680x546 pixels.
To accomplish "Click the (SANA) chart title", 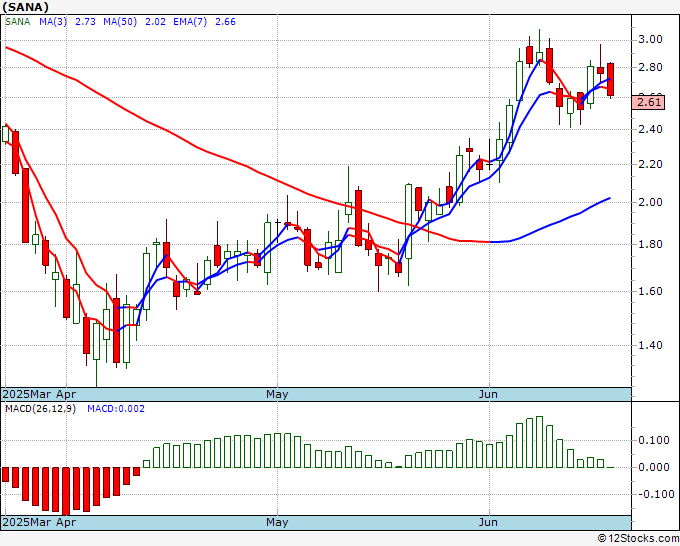I will point(26,7).
